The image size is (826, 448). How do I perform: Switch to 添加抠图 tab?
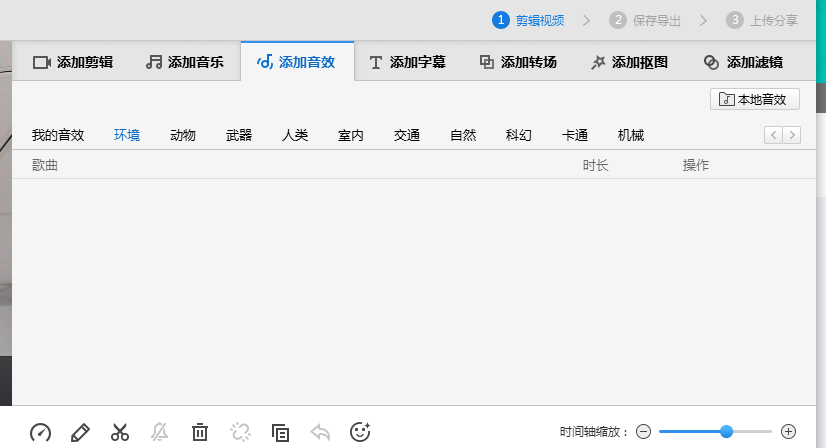629,62
